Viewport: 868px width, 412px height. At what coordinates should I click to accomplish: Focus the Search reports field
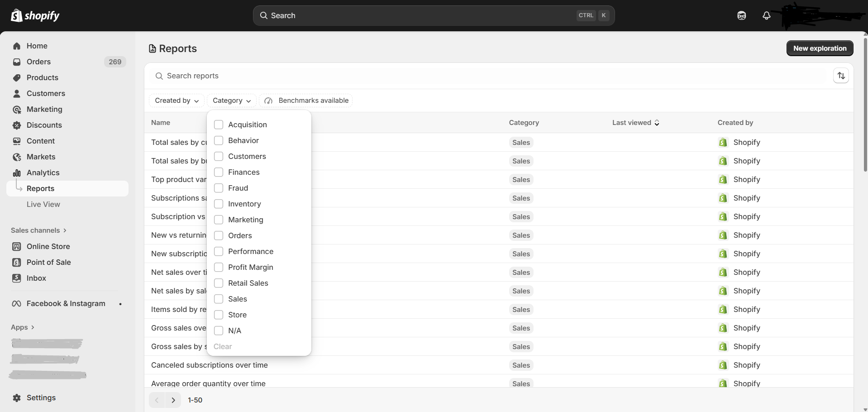tap(491, 76)
